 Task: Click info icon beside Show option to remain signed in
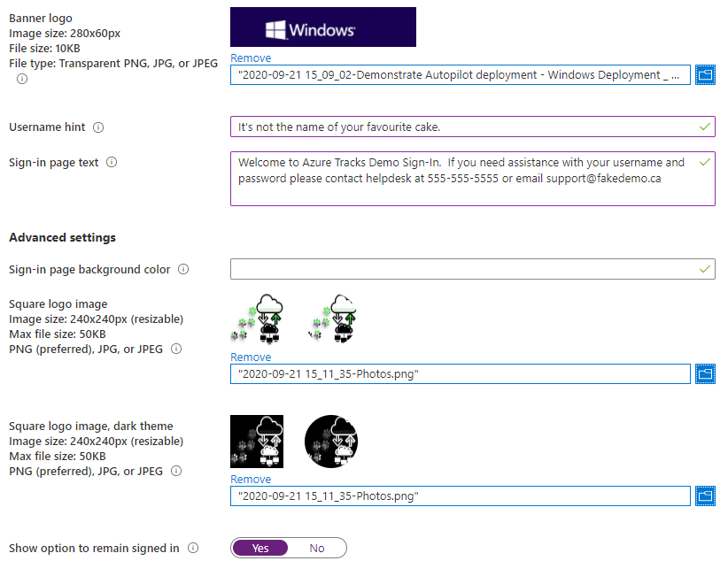point(193,548)
